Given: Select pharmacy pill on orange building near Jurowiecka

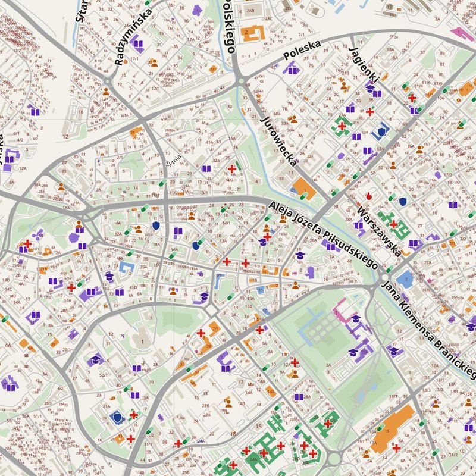Looking at the screenshot, I should (x=303, y=196).
